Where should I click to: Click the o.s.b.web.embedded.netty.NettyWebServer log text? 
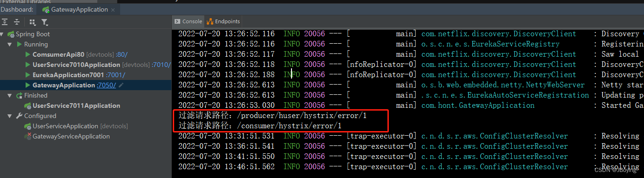coord(503,85)
